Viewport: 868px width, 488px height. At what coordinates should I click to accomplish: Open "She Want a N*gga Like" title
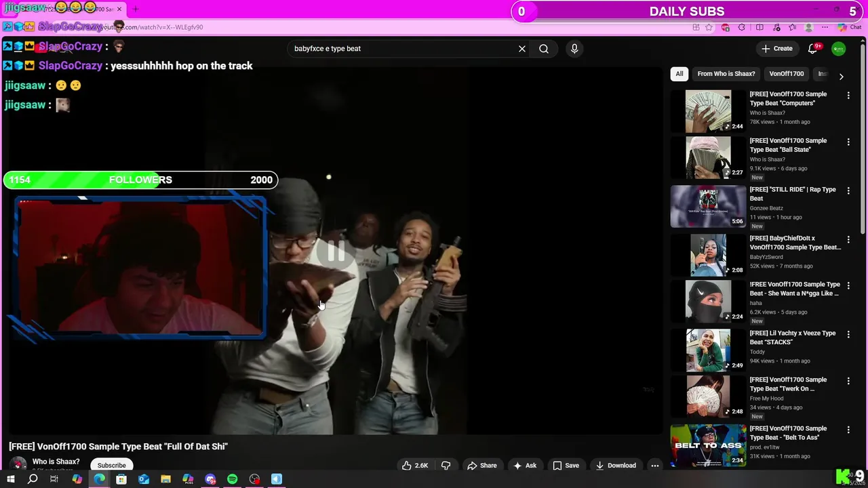(795, 289)
